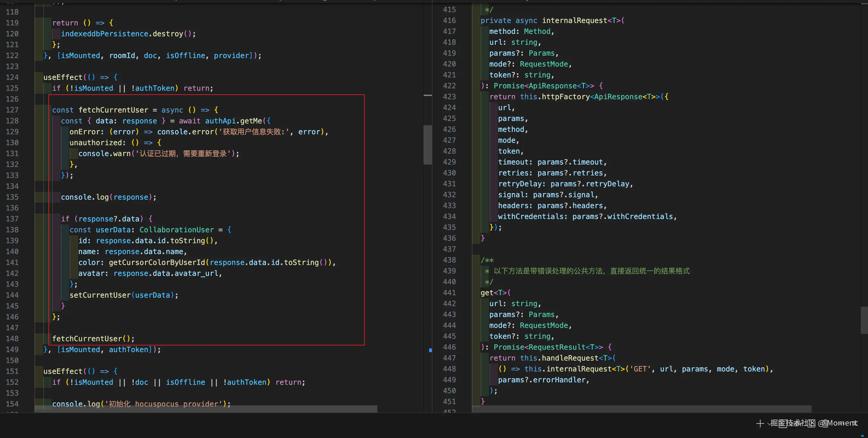
Task: Click the trash icon to kill terminal
Action: 826,424
